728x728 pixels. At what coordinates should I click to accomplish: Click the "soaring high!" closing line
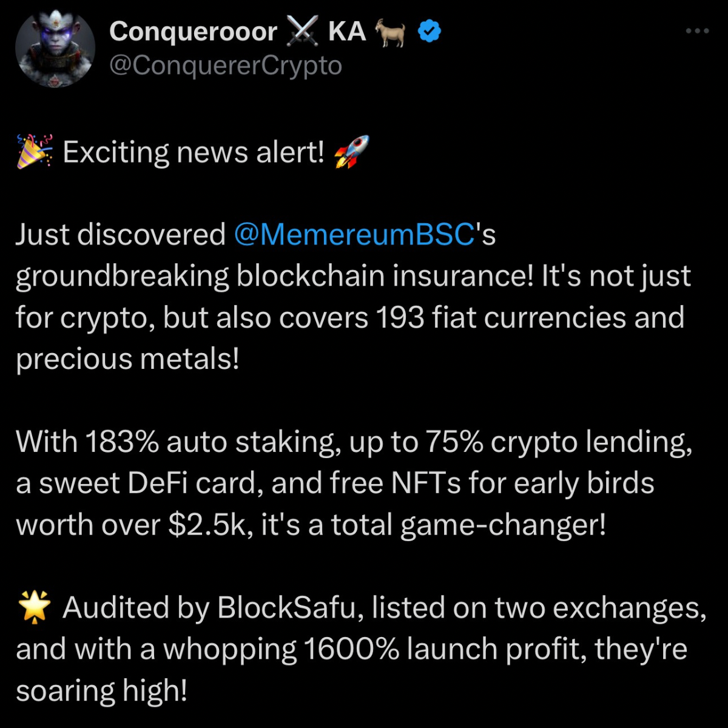pos(101,691)
